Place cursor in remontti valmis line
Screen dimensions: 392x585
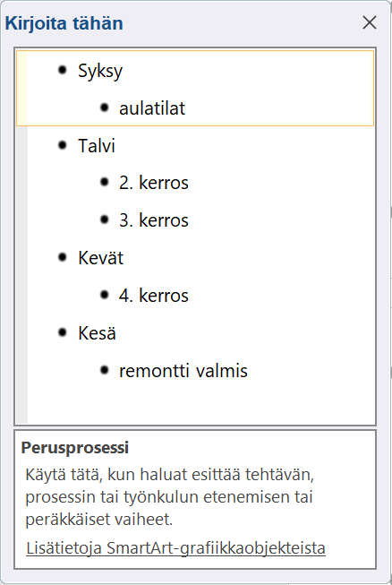pos(183,371)
